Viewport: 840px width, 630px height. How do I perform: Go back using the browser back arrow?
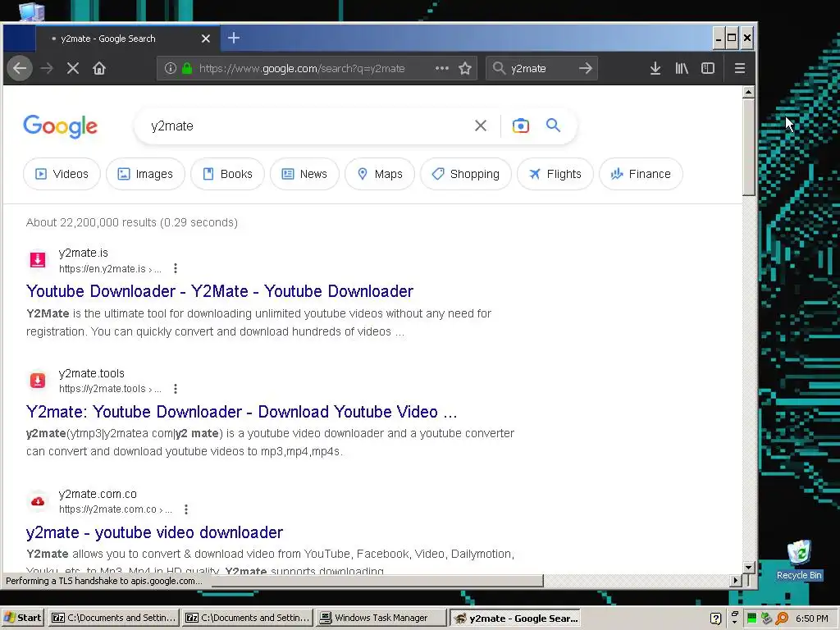(x=20, y=69)
